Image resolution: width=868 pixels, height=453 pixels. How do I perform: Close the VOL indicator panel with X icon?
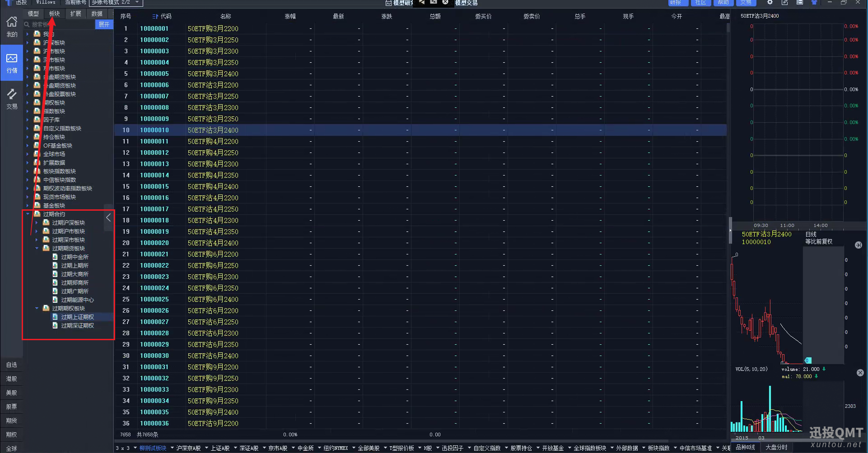(860, 373)
